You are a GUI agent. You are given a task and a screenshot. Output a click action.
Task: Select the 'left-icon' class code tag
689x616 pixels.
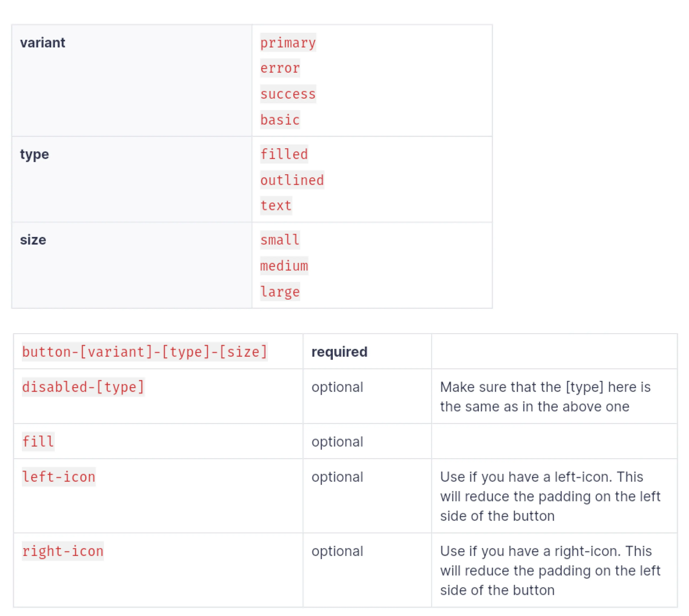pyautogui.click(x=58, y=477)
